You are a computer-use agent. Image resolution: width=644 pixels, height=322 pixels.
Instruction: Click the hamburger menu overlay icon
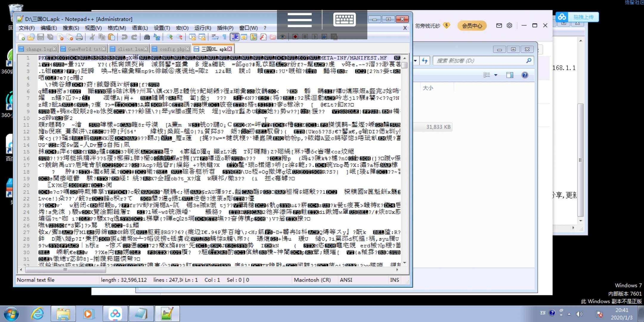click(x=300, y=20)
